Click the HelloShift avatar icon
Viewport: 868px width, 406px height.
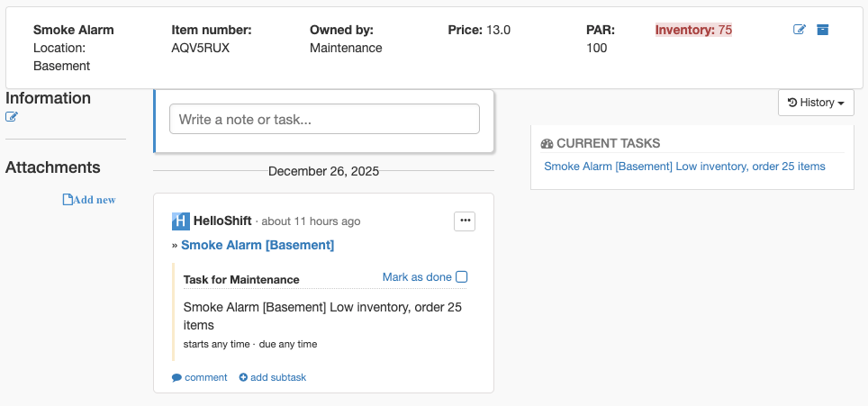pyautogui.click(x=181, y=221)
